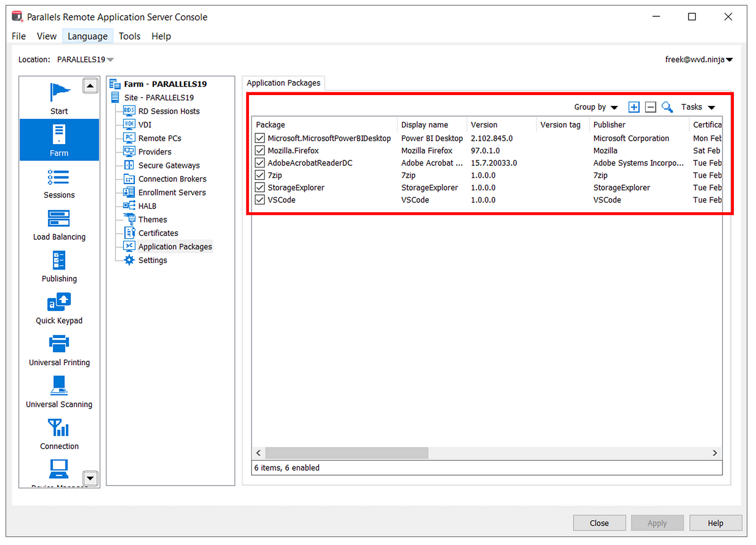
Task: Click the Providers tree icon
Action: click(x=129, y=151)
